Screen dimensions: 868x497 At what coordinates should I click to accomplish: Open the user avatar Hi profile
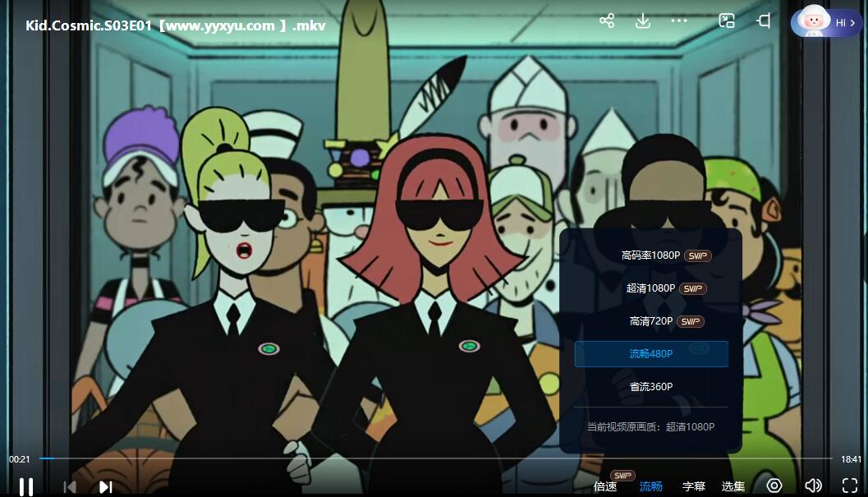click(825, 22)
